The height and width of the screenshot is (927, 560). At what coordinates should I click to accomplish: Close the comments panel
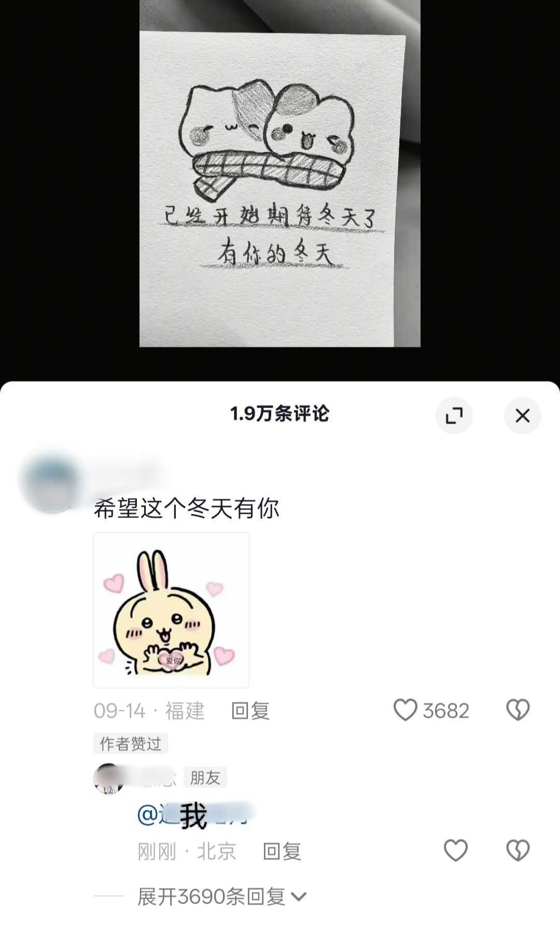tap(523, 415)
